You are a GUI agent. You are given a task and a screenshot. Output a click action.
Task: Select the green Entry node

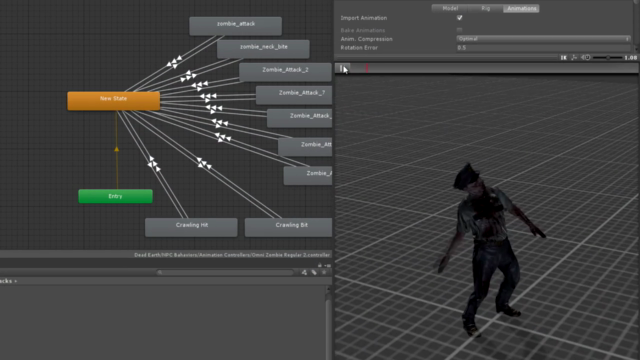(x=116, y=196)
